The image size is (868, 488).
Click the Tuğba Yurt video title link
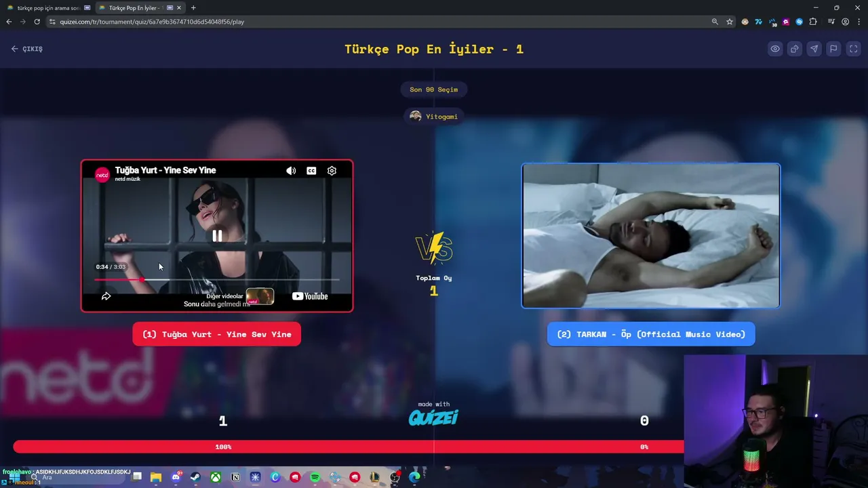(165, 170)
